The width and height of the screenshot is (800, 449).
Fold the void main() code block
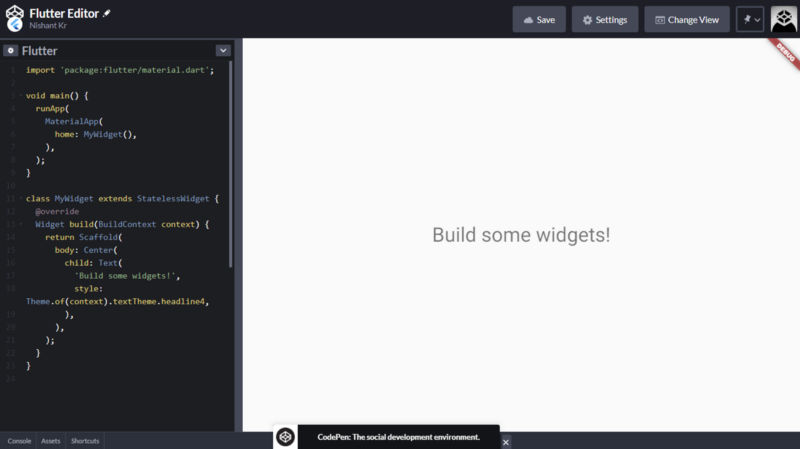pos(21,95)
